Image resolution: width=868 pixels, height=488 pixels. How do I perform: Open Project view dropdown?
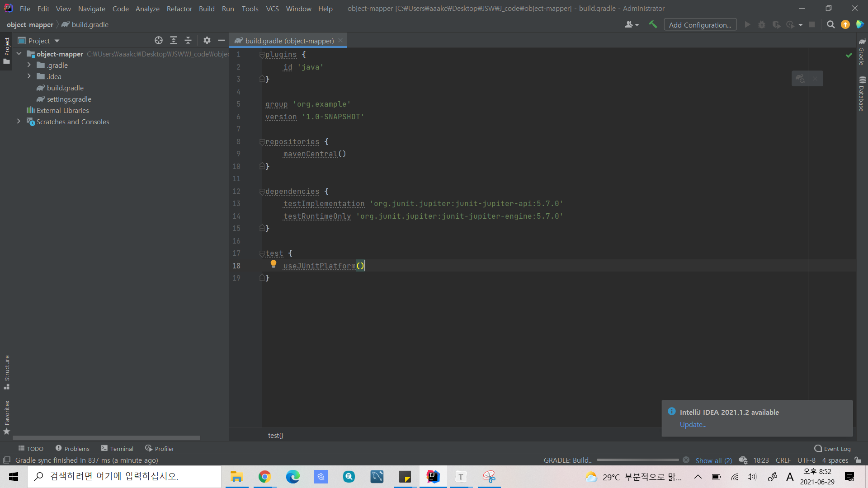point(57,41)
